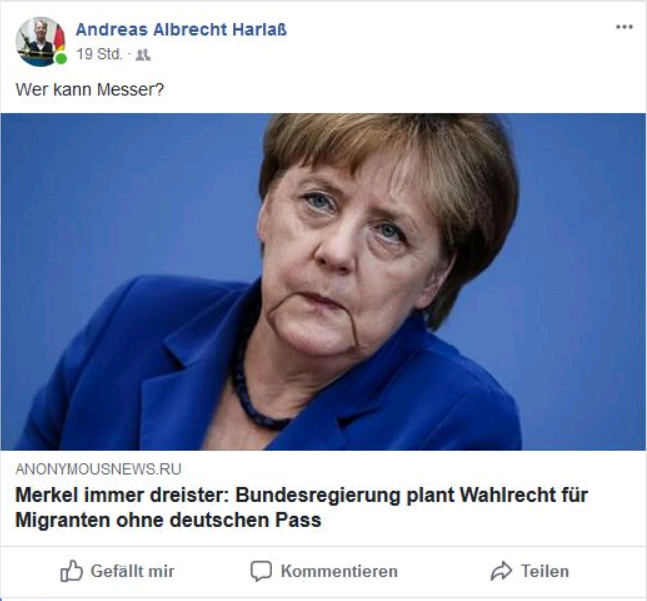Select the "Kommentieren" button label

339,571
